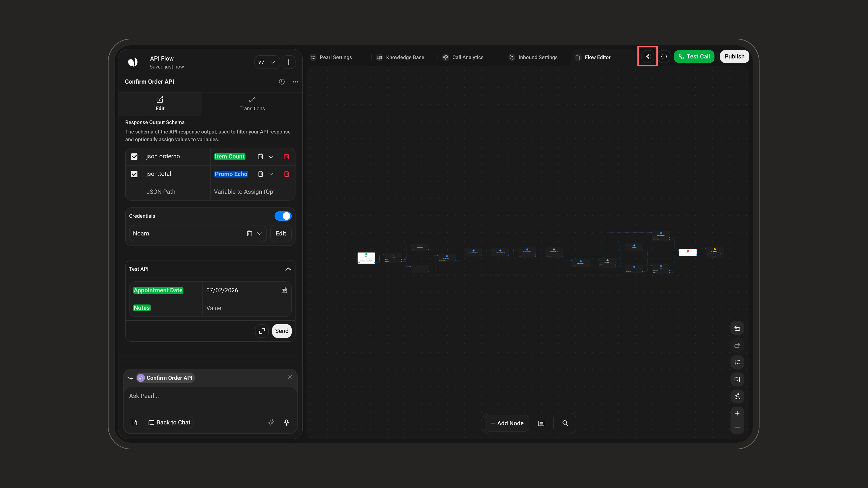Screen dimensions: 868x488
Task: Redo the last flow change
Action: pos(737,345)
